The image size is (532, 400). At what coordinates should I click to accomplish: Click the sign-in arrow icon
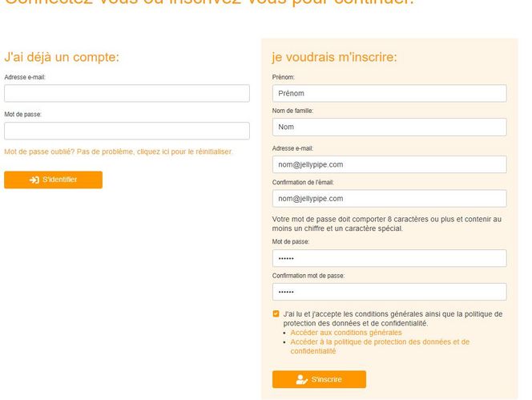pyautogui.click(x=34, y=180)
